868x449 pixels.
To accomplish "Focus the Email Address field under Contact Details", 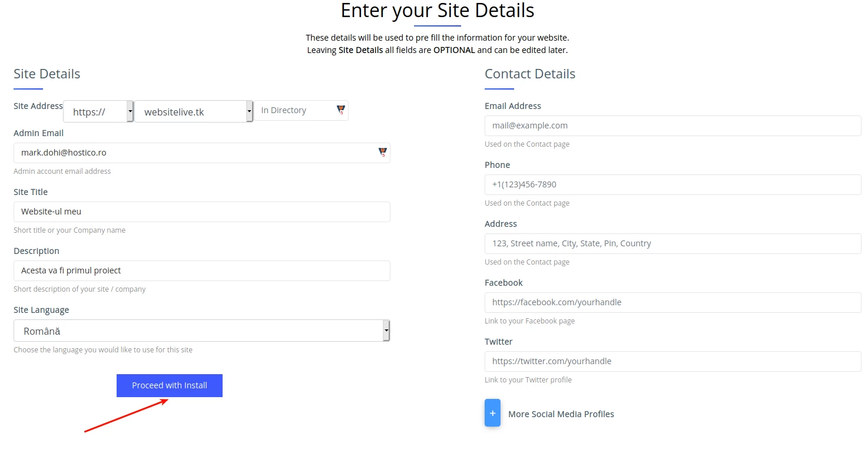I will click(672, 126).
